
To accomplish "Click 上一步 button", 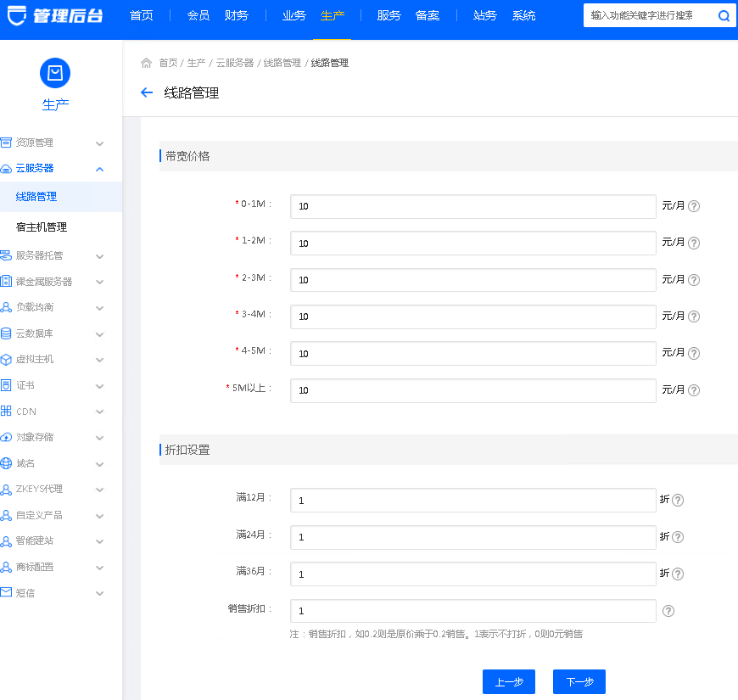I will (x=509, y=681).
